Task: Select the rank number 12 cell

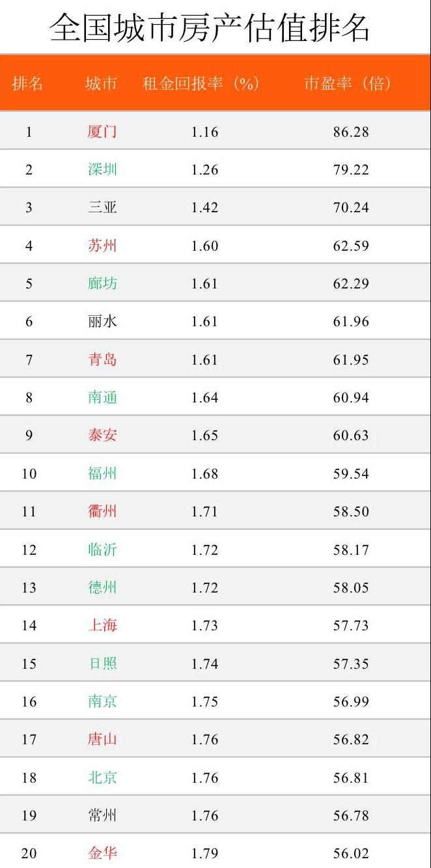Action: click(29, 550)
